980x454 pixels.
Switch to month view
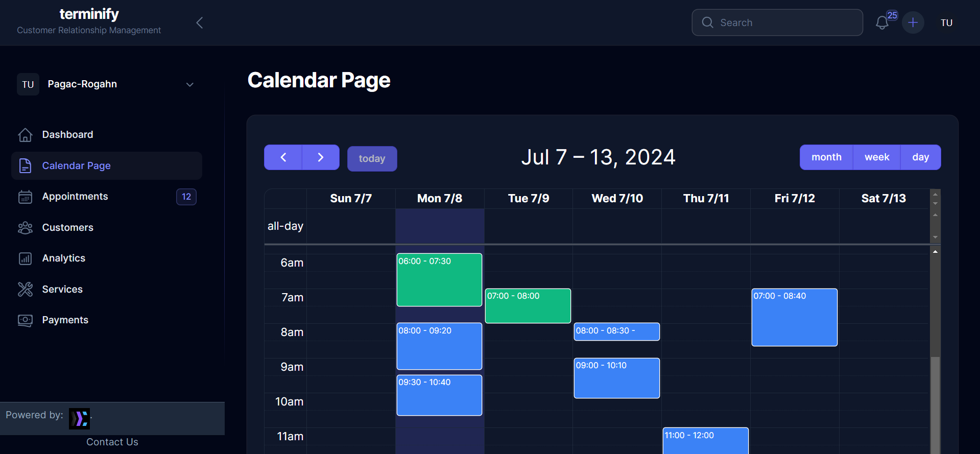click(x=826, y=157)
